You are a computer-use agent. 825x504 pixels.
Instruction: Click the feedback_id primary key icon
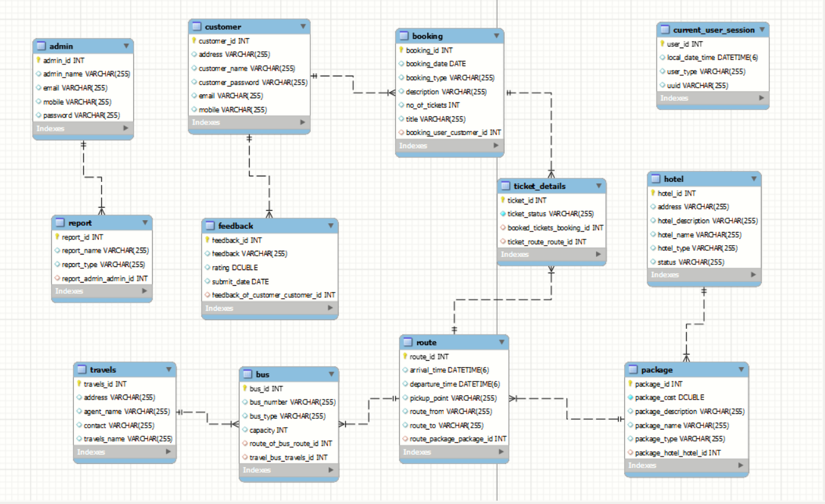[208, 239]
